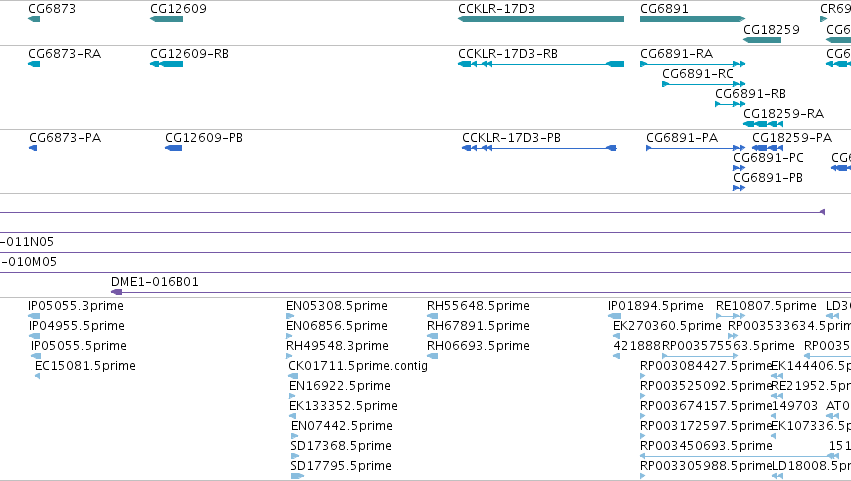The width and height of the screenshot is (851, 481).
Task: Click transcript label CG6873-RA
Action: (65, 54)
